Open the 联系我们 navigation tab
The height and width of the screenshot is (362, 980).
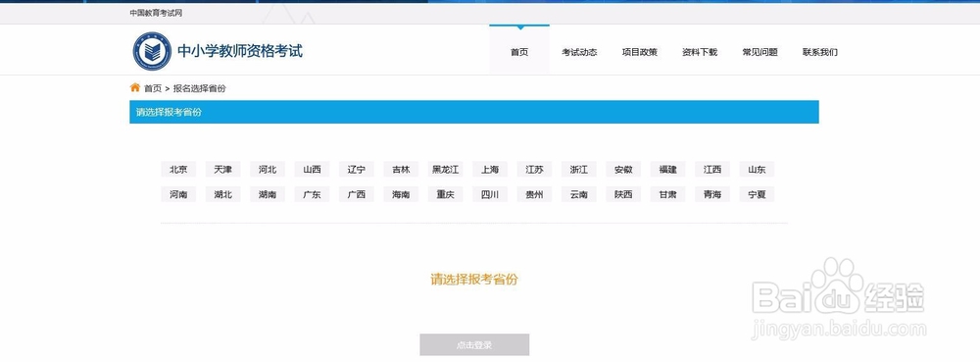820,53
